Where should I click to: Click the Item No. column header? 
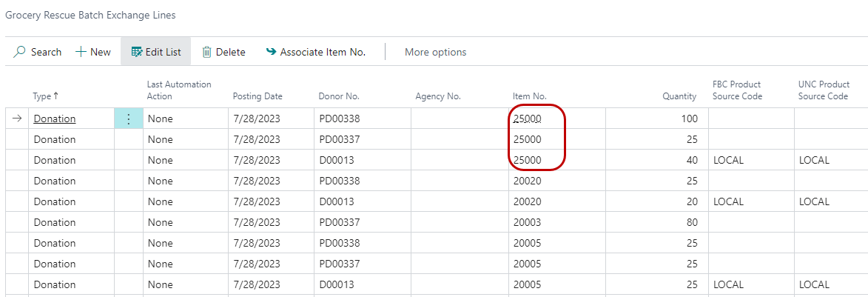pos(529,96)
